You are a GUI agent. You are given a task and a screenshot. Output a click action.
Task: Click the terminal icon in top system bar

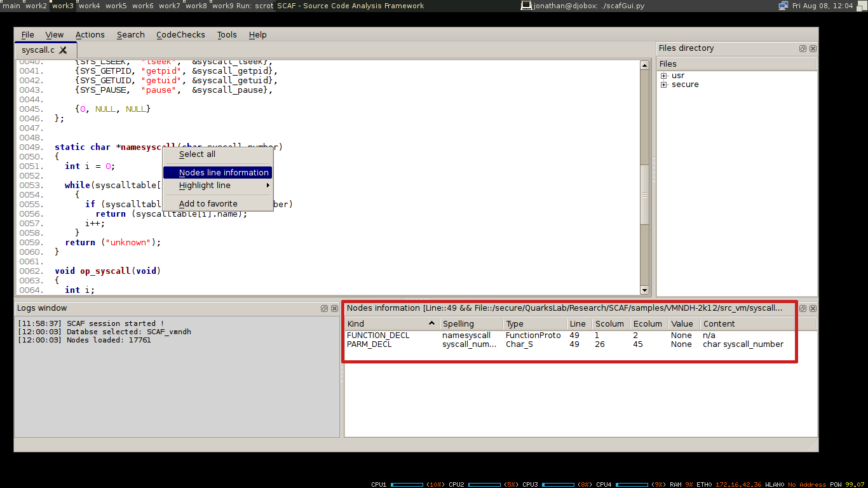[x=526, y=6]
